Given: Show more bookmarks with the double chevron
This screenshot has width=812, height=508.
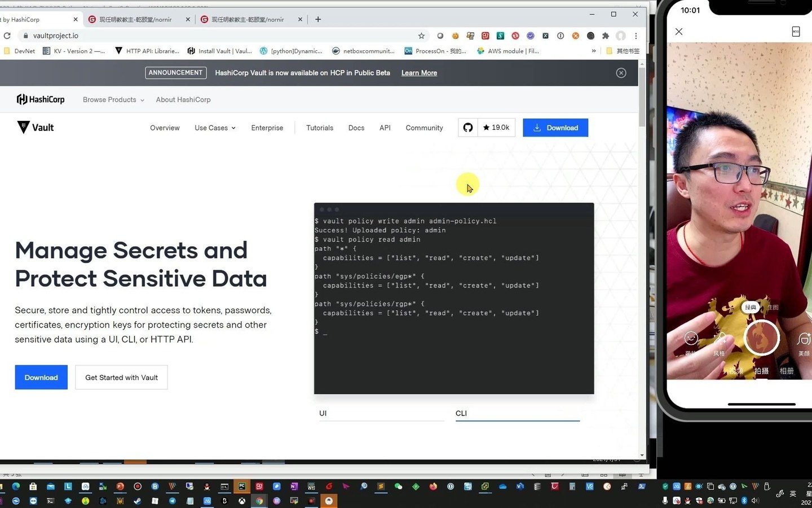Looking at the screenshot, I should point(594,51).
